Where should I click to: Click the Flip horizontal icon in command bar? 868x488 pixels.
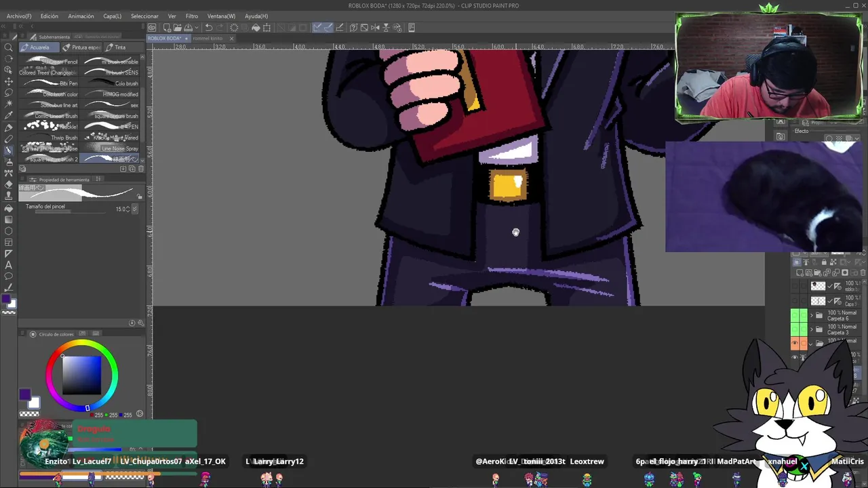pos(375,28)
